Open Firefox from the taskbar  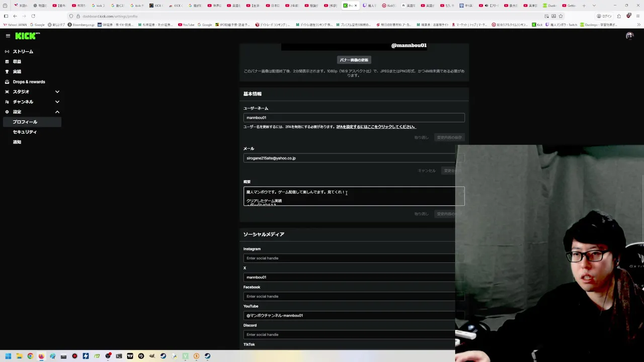point(41,356)
